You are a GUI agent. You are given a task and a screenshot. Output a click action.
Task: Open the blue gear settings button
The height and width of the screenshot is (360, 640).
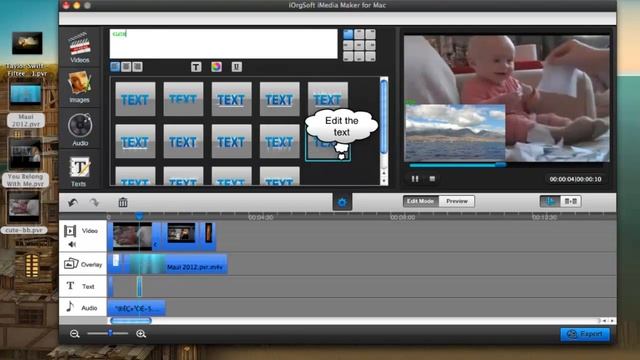342,202
